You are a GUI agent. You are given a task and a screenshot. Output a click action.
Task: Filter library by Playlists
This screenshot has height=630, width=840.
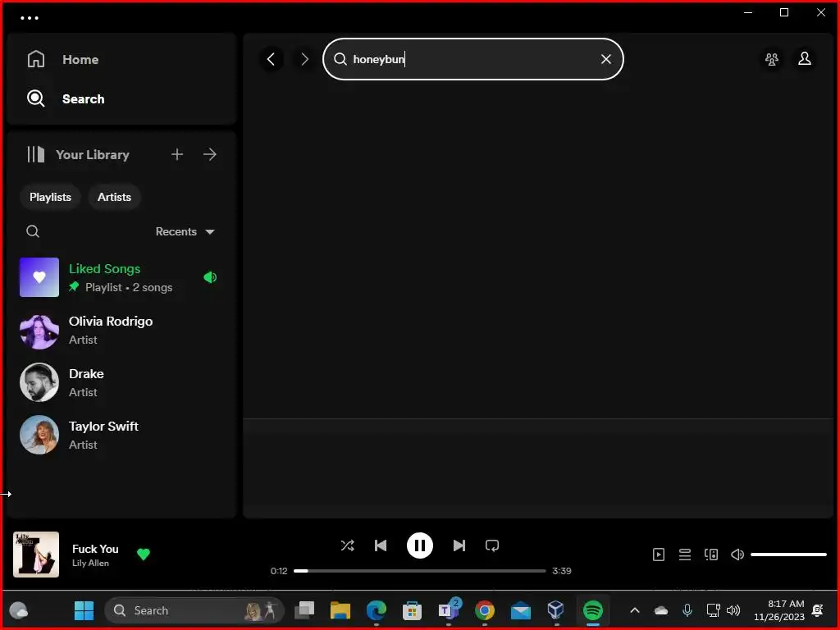50,197
